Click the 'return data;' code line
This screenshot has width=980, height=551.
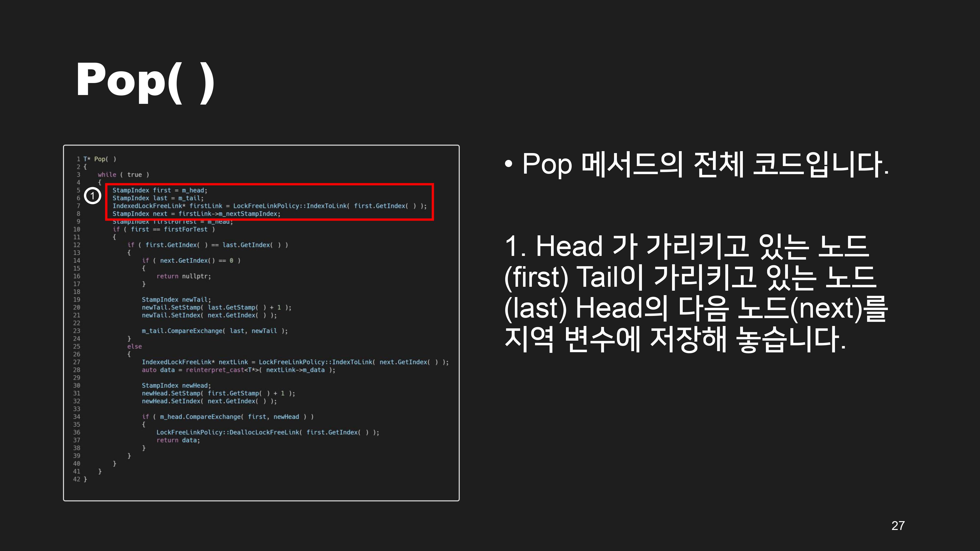[x=178, y=440]
